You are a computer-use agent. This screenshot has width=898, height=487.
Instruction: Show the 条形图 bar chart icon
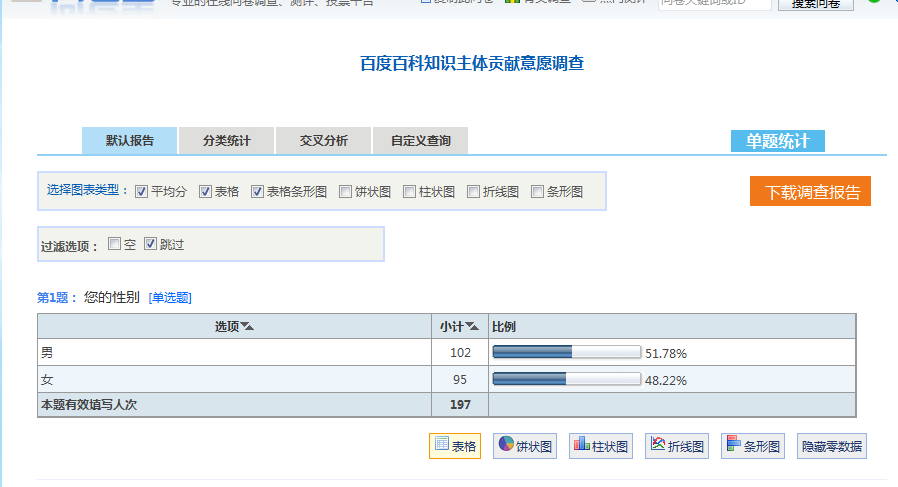(x=753, y=446)
